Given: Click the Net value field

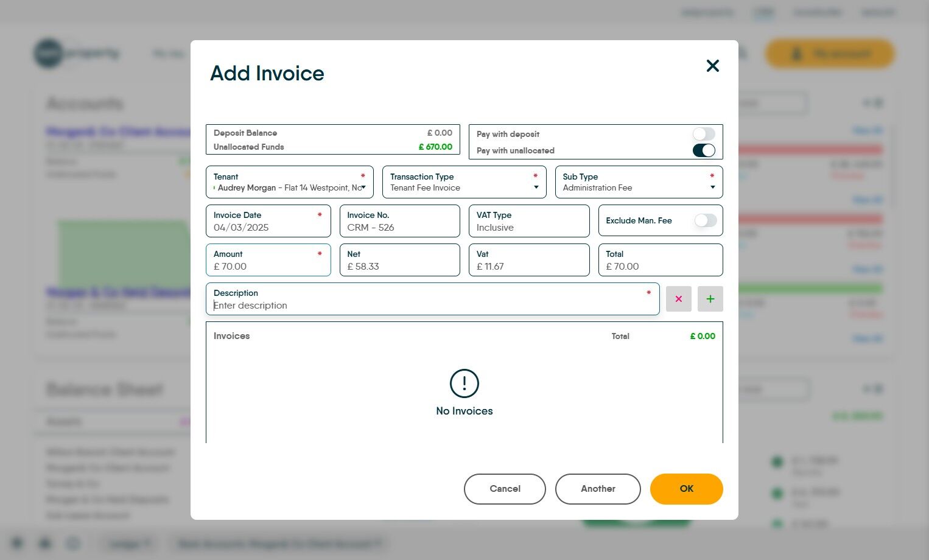Looking at the screenshot, I should (400, 260).
